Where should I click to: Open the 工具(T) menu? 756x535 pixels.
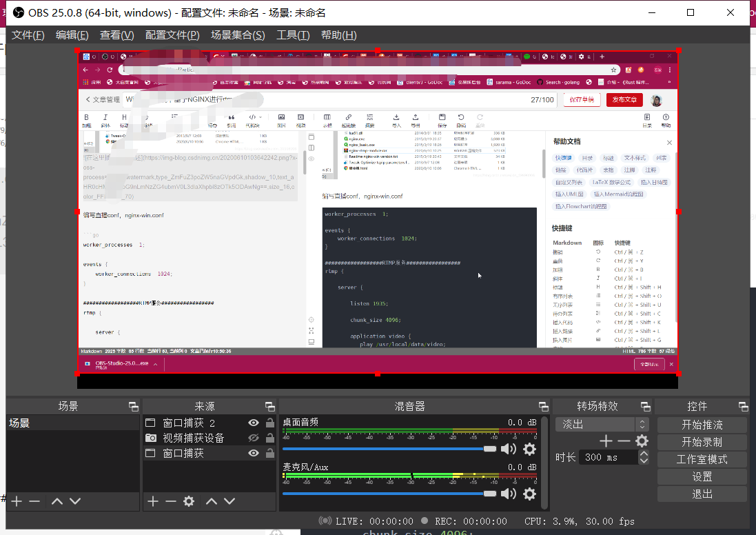(293, 35)
